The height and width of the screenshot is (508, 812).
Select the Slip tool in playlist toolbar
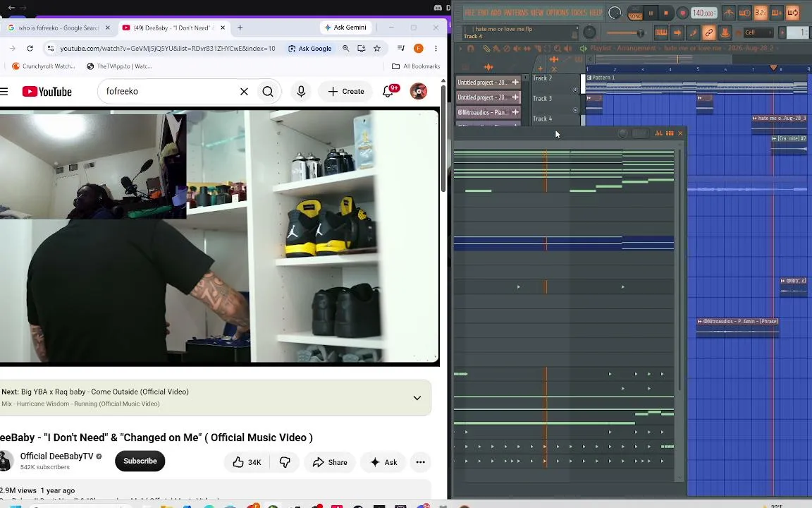point(527,48)
